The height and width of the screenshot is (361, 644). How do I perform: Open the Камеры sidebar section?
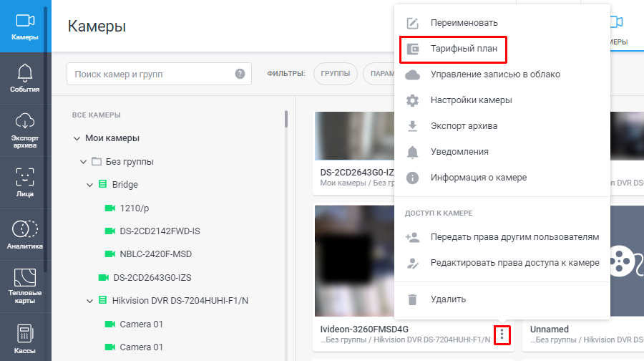[x=24, y=27]
